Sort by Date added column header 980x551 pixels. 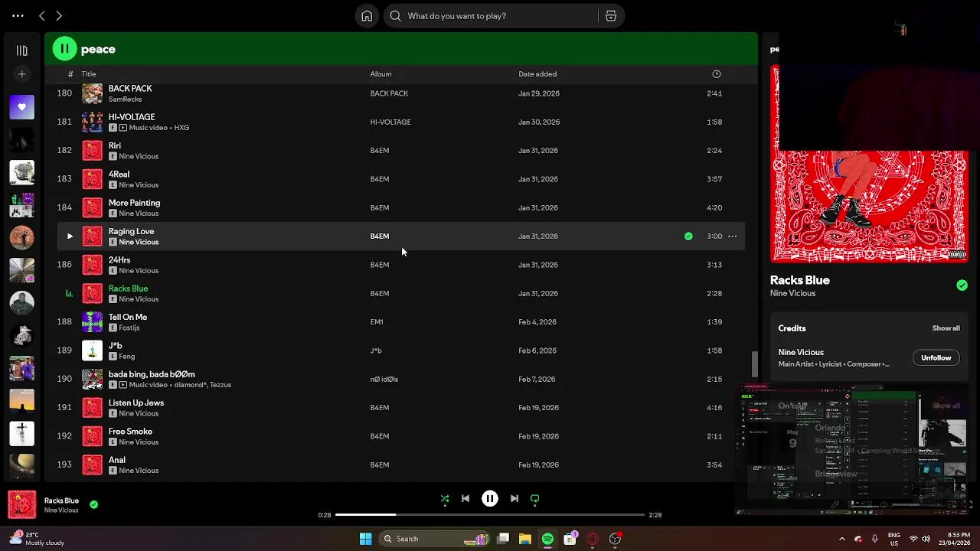coord(537,74)
